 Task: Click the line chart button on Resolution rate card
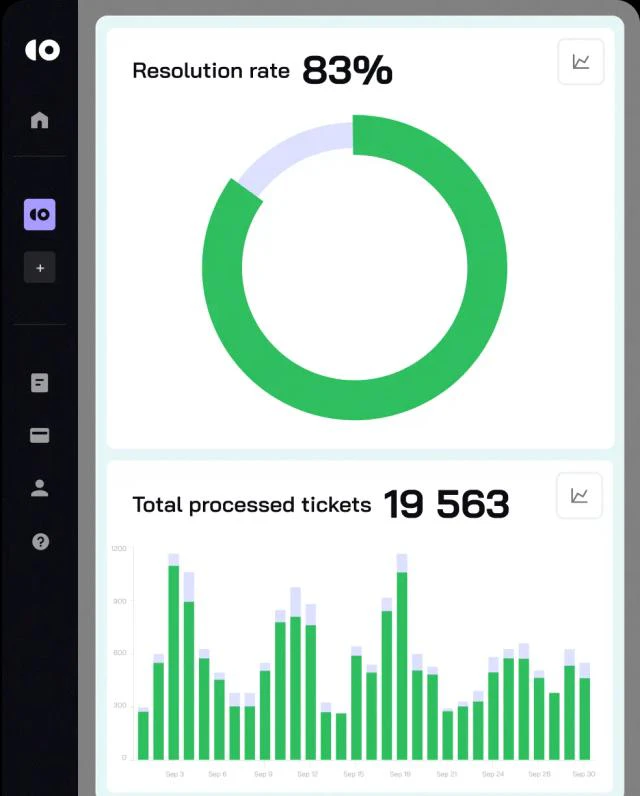click(581, 61)
